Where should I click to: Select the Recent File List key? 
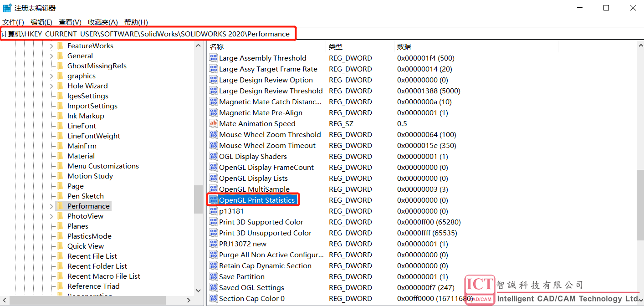click(x=92, y=256)
